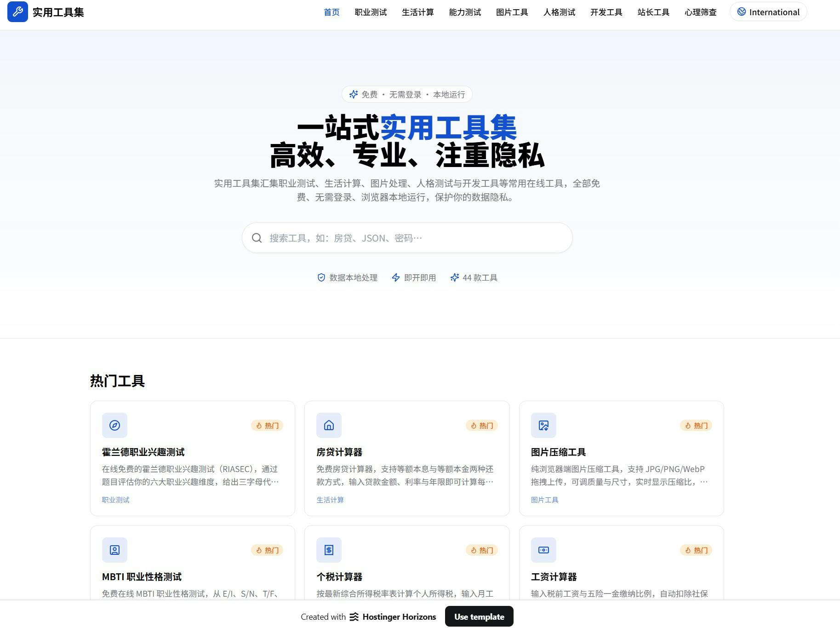The image size is (840, 628).
Task: Click the flame 热门 badge on 霍兰德职业兴趣测试 card
Action: pos(267,426)
